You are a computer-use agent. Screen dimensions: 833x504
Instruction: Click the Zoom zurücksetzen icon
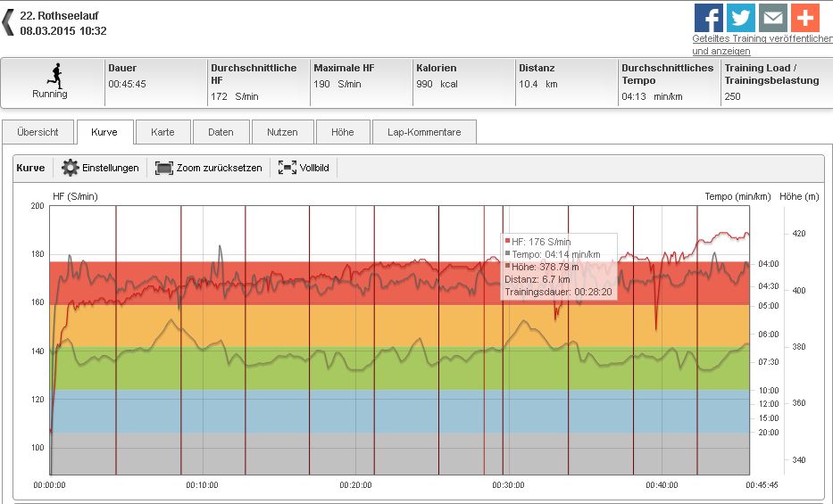[x=163, y=168]
